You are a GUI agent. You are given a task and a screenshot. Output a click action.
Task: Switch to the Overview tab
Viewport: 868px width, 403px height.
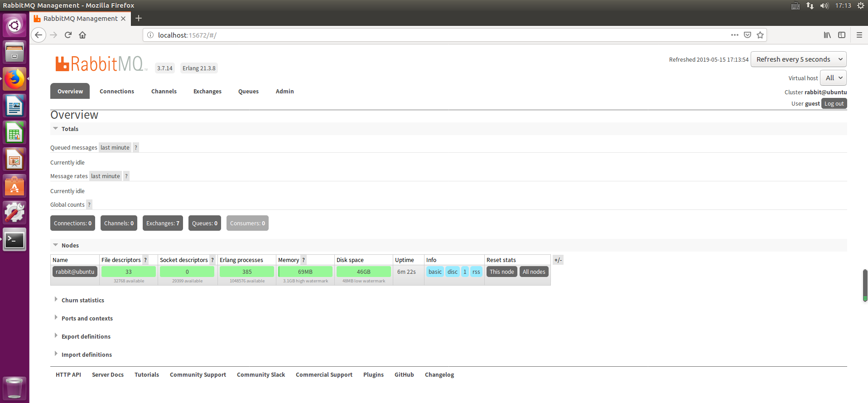tap(70, 91)
